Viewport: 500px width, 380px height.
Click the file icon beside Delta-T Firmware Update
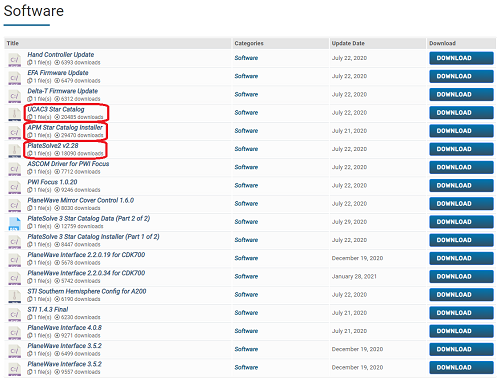tap(15, 96)
